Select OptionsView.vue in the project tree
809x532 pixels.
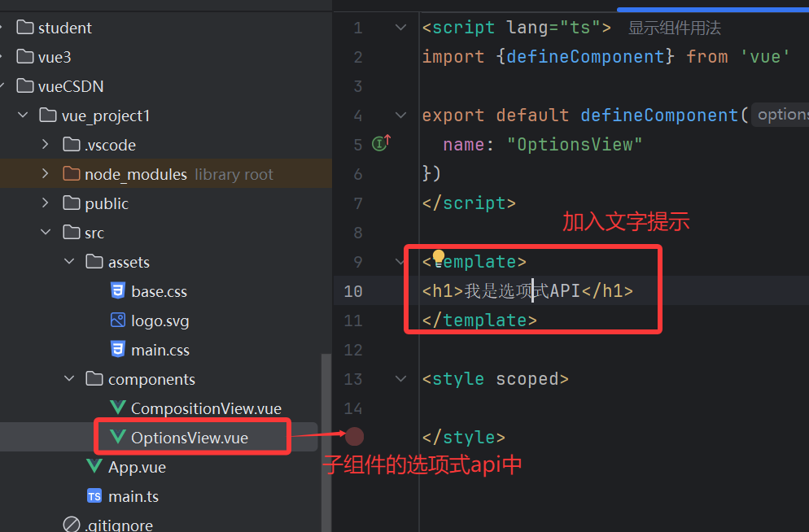point(190,438)
